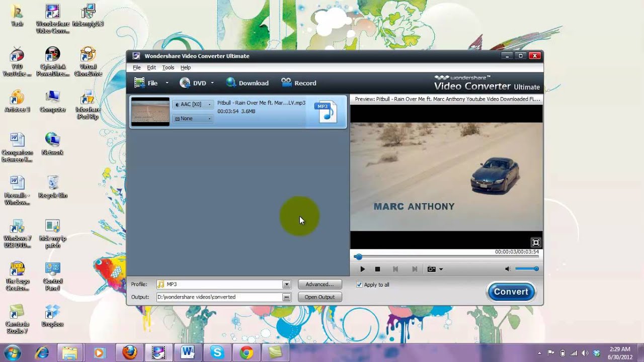Open Google Chrome from taskbar
The image size is (644, 362).
pos(246,353)
